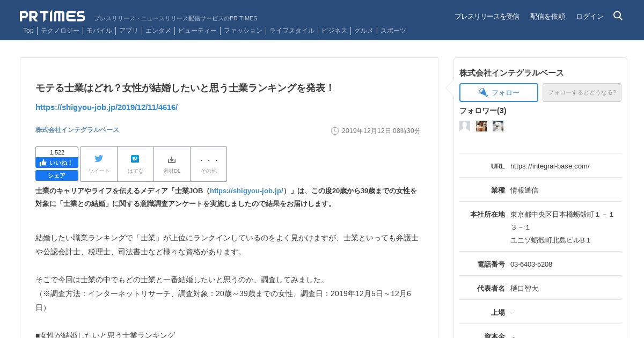Click プレスリリースを受信 link
The height and width of the screenshot is (338, 644).
[487, 17]
